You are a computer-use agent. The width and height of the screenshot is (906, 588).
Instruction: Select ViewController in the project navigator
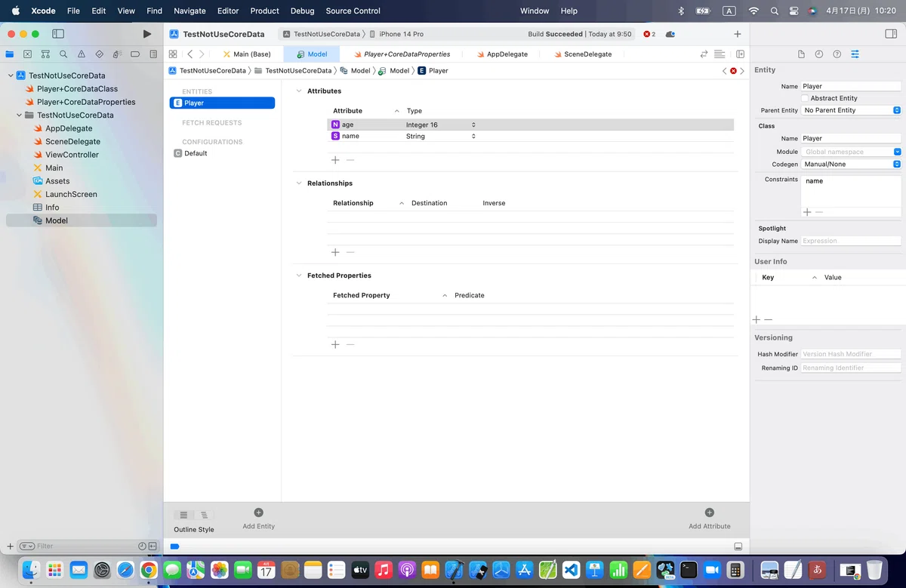(x=72, y=155)
